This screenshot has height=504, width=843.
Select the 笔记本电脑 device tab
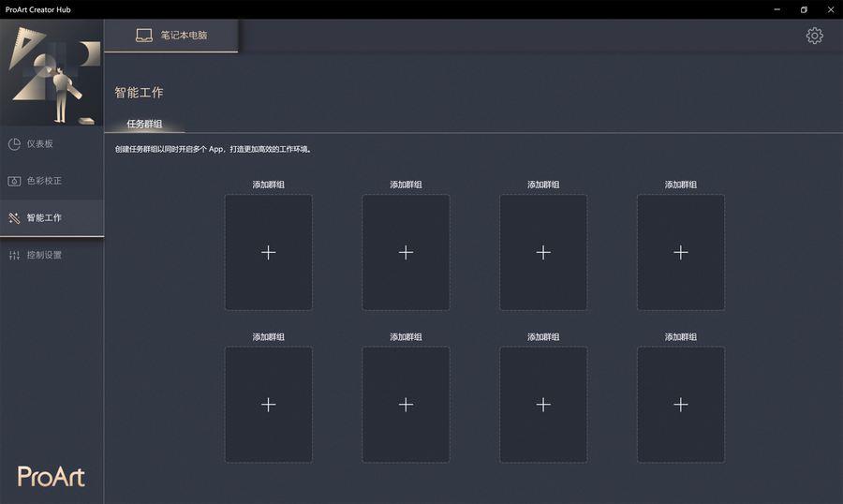(x=183, y=36)
